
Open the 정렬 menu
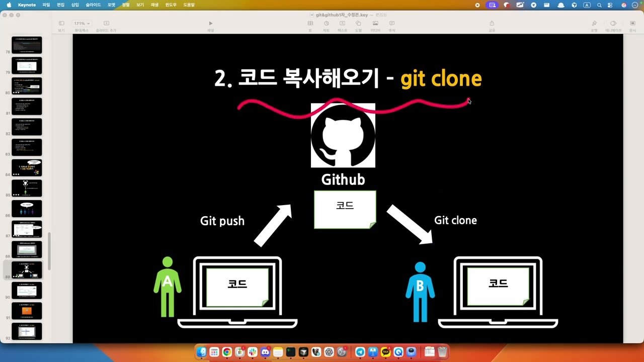[126, 5]
